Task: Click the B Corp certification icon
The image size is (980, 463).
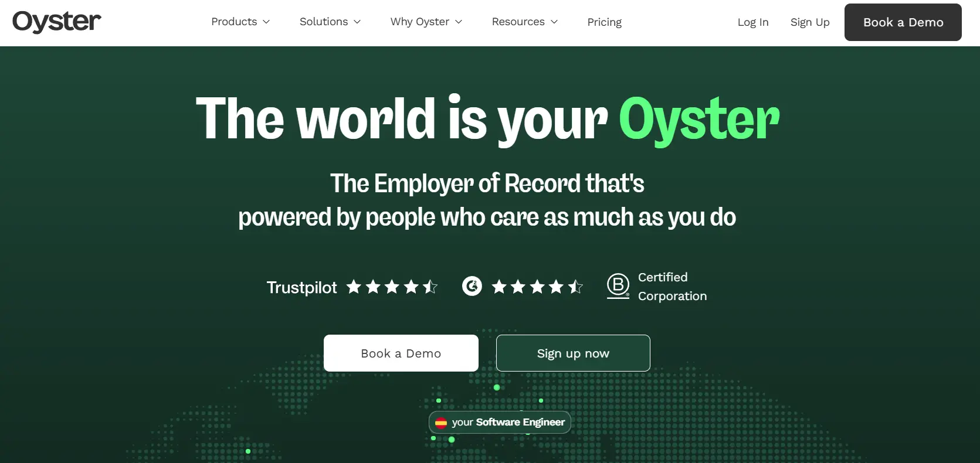Action: pos(618,286)
